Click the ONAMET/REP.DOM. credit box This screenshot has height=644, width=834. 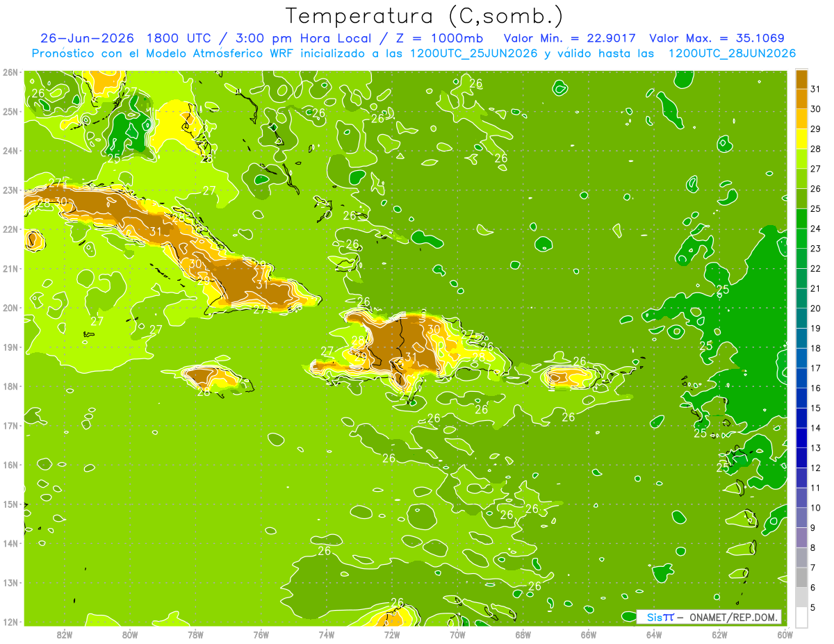click(x=708, y=617)
